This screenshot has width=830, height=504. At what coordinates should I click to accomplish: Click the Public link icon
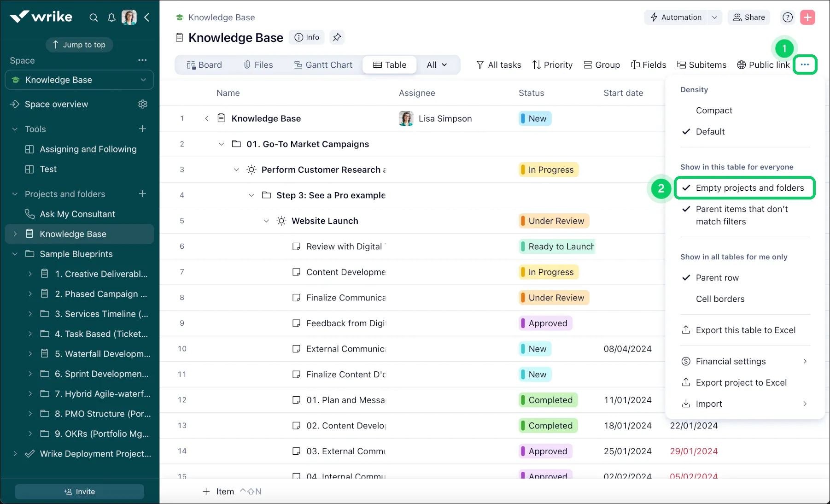741,64
